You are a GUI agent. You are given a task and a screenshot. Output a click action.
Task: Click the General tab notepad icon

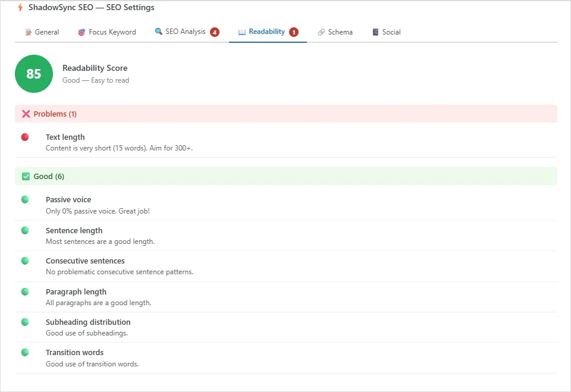[28, 33]
